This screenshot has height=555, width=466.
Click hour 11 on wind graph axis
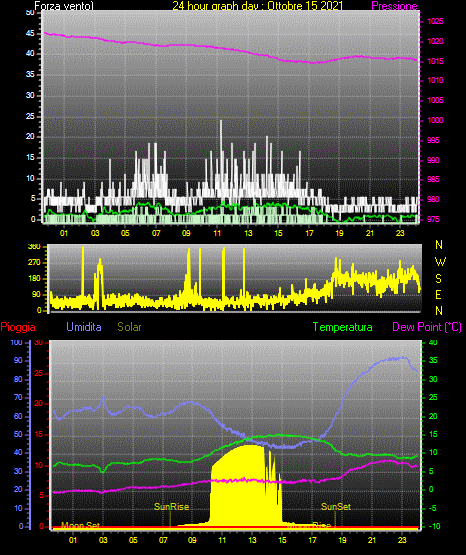point(217,233)
